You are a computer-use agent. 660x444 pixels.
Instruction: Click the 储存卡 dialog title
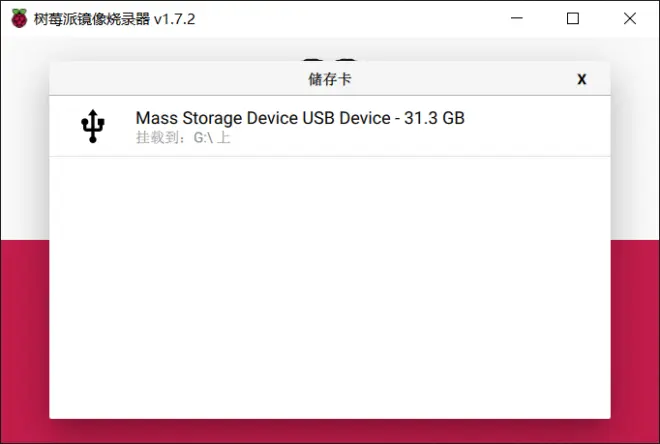330,79
